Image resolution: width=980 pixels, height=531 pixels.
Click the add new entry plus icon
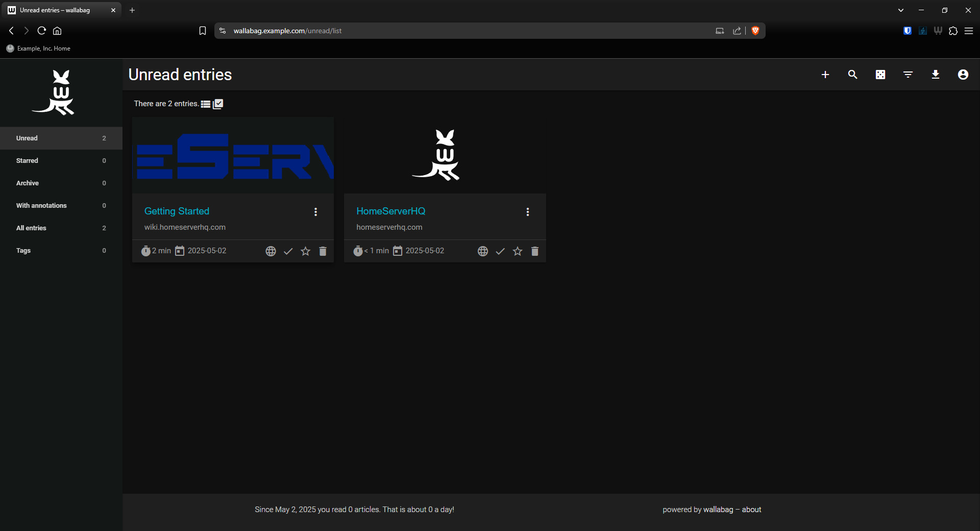(825, 75)
